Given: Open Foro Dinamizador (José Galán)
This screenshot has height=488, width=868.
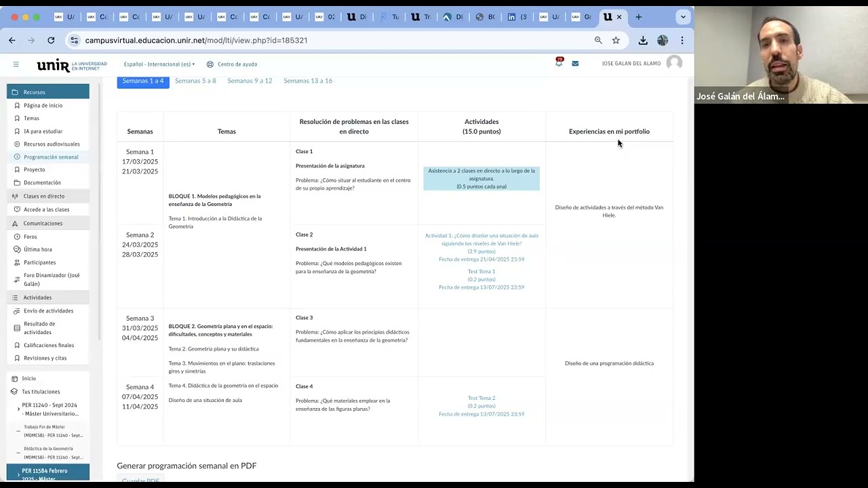Looking at the screenshot, I should pos(52,280).
